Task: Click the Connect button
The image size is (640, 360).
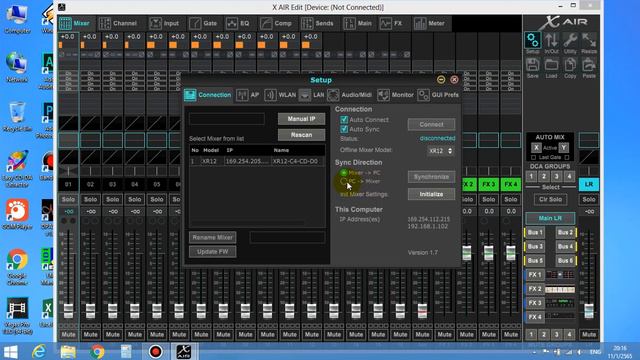Action: (x=431, y=124)
